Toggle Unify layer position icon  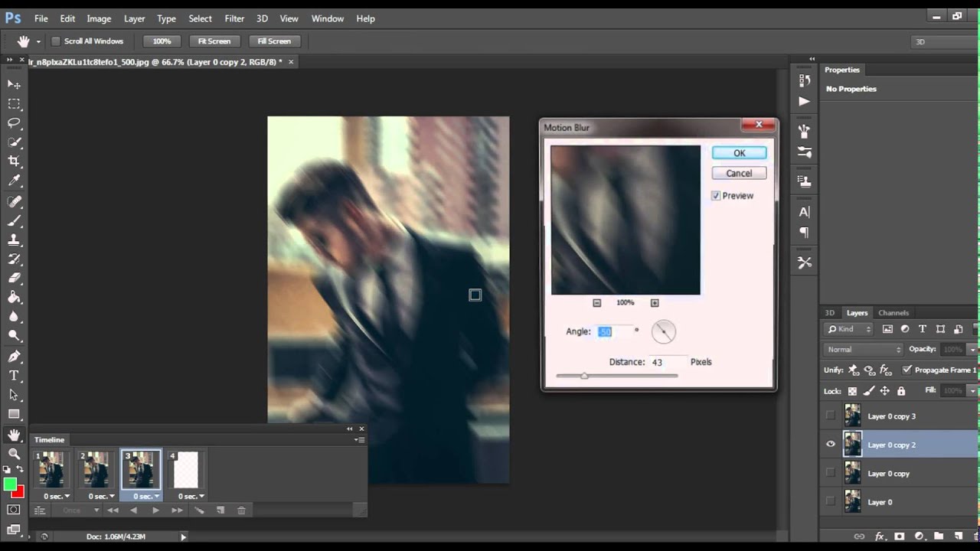pos(853,370)
